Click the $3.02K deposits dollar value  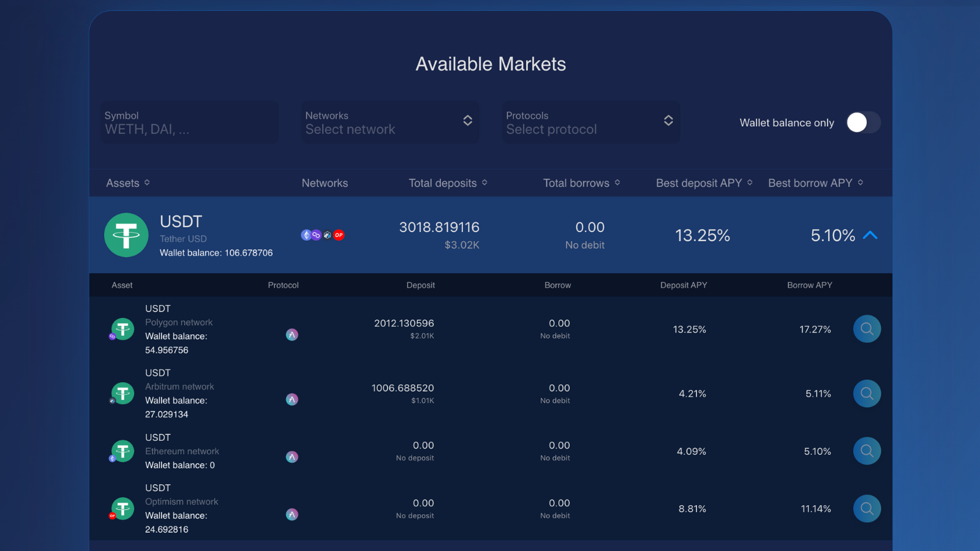click(x=462, y=245)
